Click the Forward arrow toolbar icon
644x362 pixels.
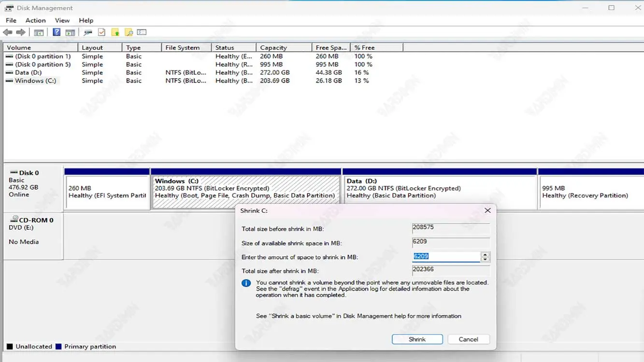[x=21, y=32]
